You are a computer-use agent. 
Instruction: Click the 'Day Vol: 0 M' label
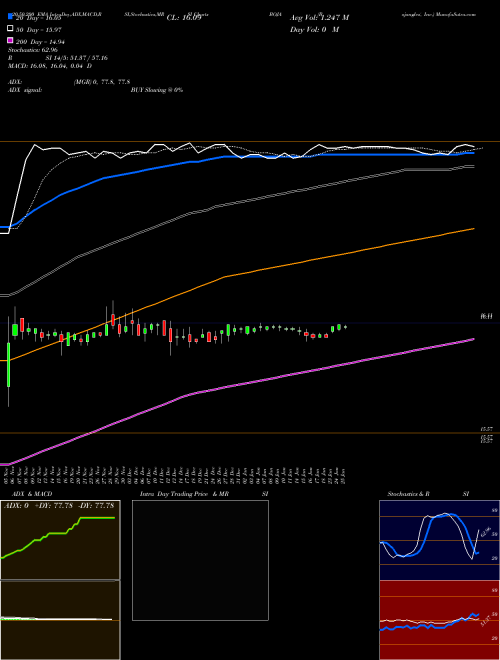[x=314, y=29]
